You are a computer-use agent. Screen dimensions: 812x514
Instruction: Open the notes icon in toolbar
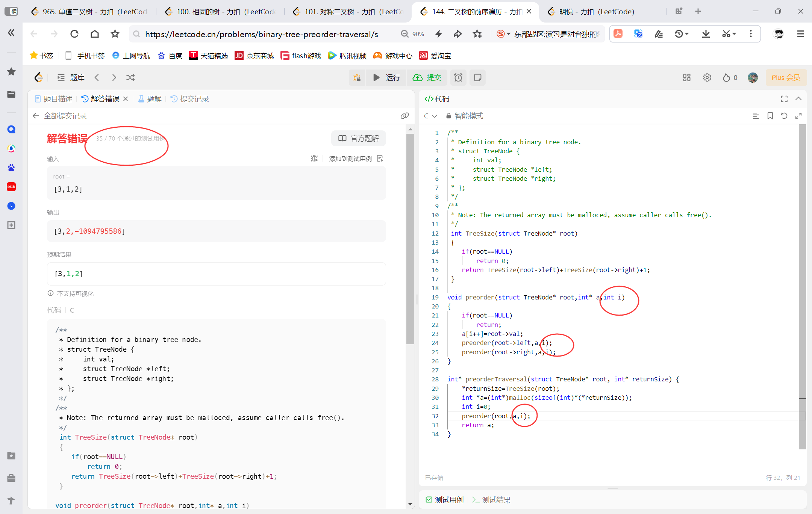coord(477,77)
